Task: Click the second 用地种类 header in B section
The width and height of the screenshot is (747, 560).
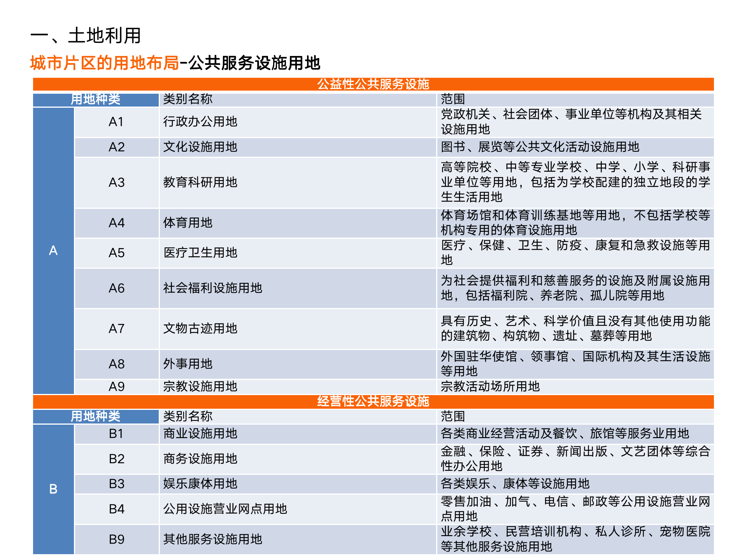Action: [x=95, y=416]
